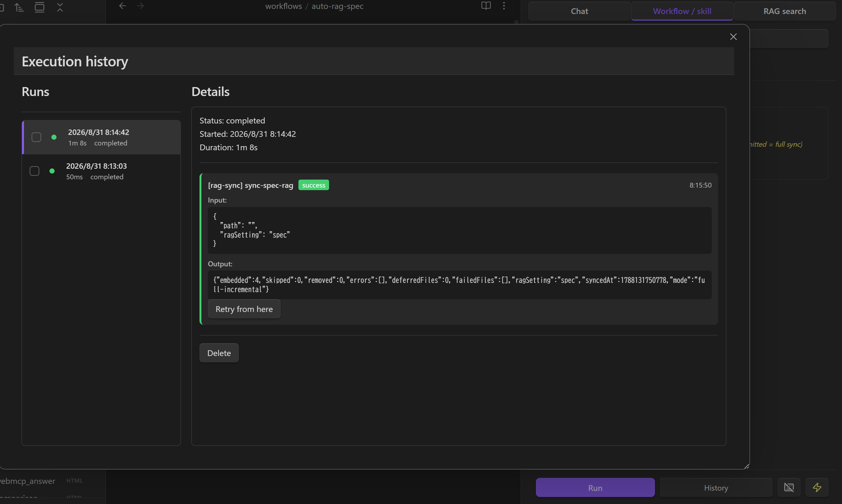Screen dimensions: 842x504
Task: Open the RAG search tab
Action: coord(784,11)
